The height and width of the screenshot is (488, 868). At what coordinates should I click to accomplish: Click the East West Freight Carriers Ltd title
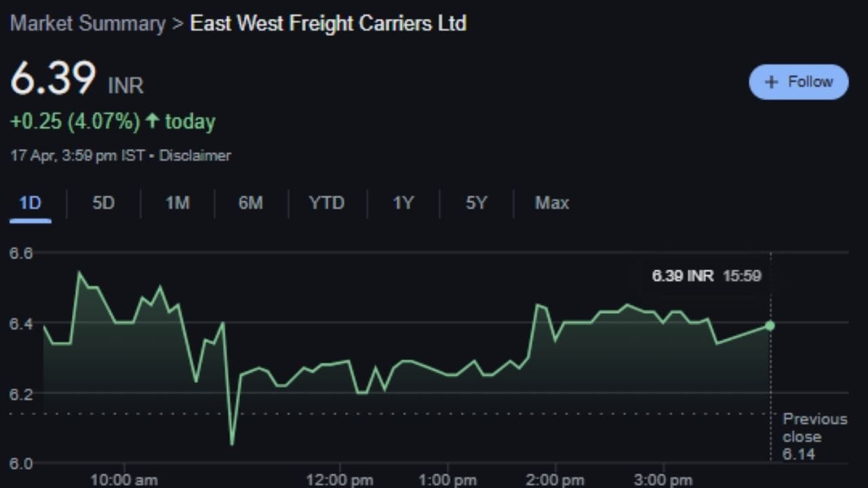pyautogui.click(x=328, y=24)
